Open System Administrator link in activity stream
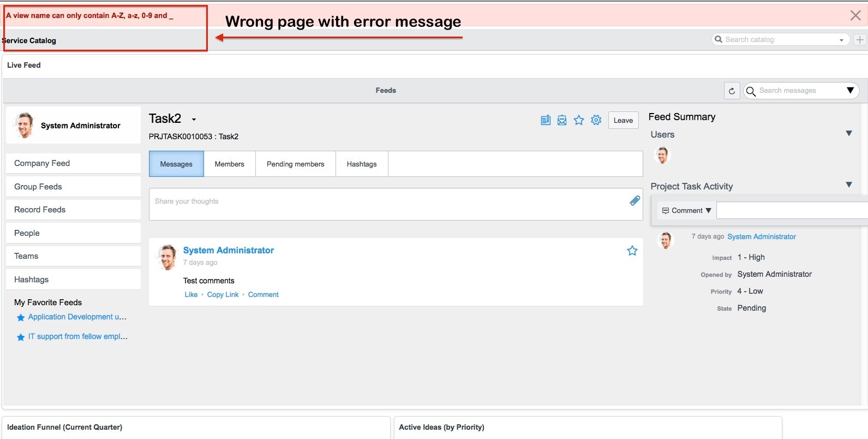Screen dimensions: 868x439 (761, 236)
